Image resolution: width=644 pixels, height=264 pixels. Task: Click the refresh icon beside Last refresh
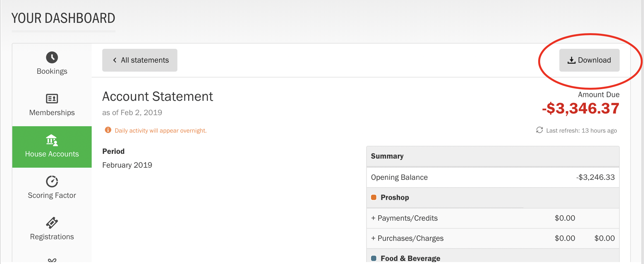click(539, 130)
